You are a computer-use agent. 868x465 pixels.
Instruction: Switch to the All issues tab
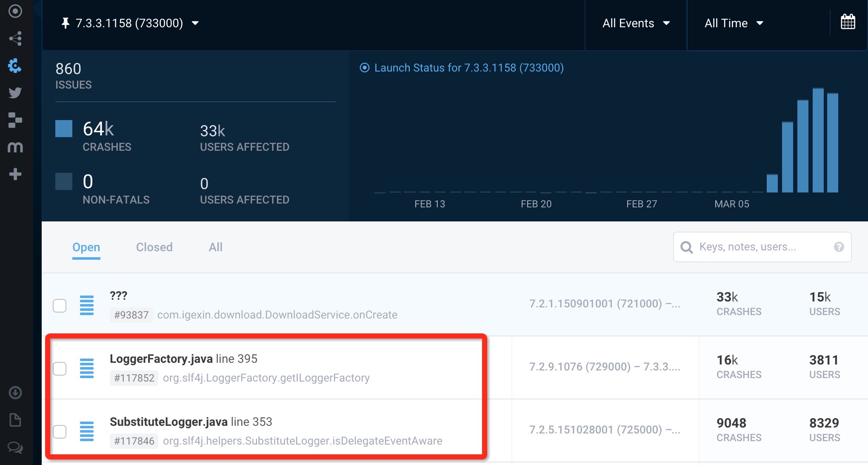215,247
